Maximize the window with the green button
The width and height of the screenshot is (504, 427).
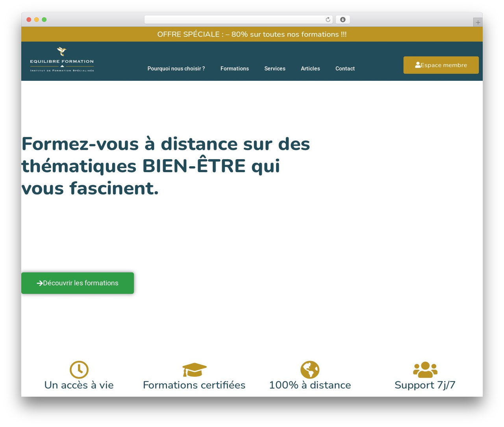pos(44,20)
